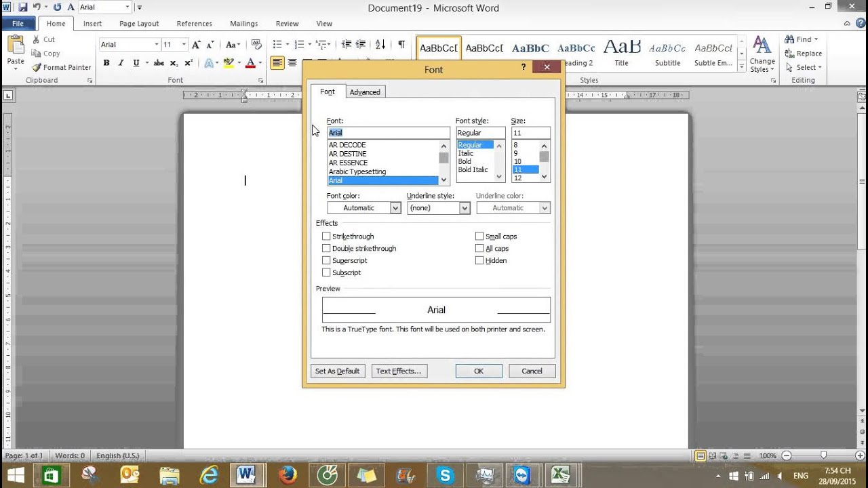Image resolution: width=868 pixels, height=488 pixels.
Task: Open the ribbon font size dropdown
Action: point(184,45)
